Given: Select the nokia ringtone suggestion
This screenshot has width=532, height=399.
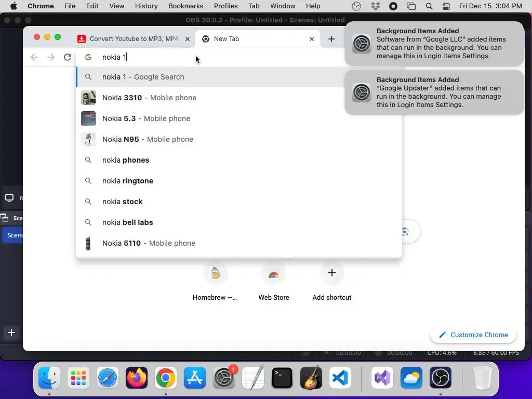Looking at the screenshot, I should click(239, 181).
